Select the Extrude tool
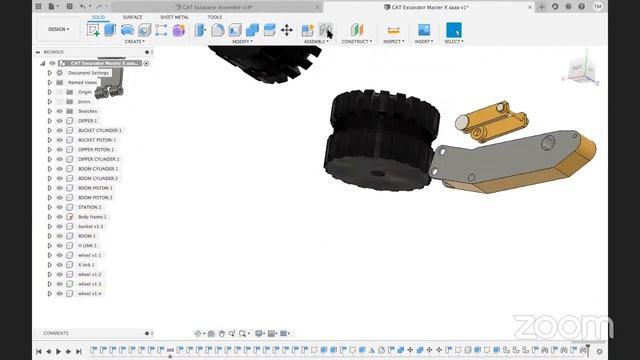 (110, 30)
